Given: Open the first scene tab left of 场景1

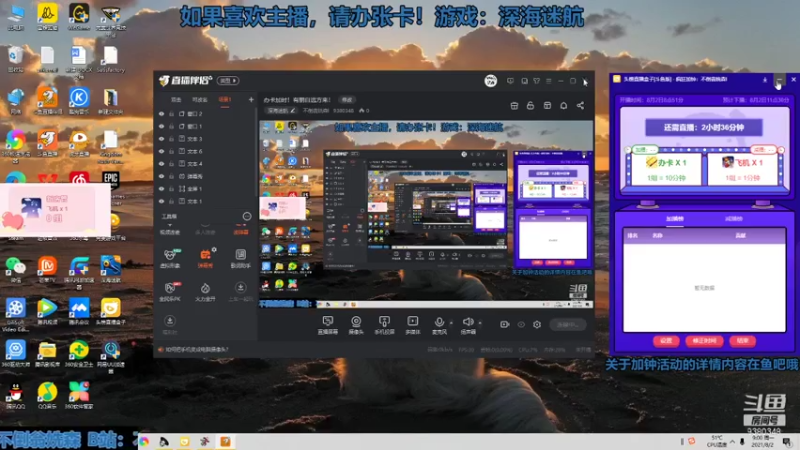Looking at the screenshot, I should click(176, 99).
